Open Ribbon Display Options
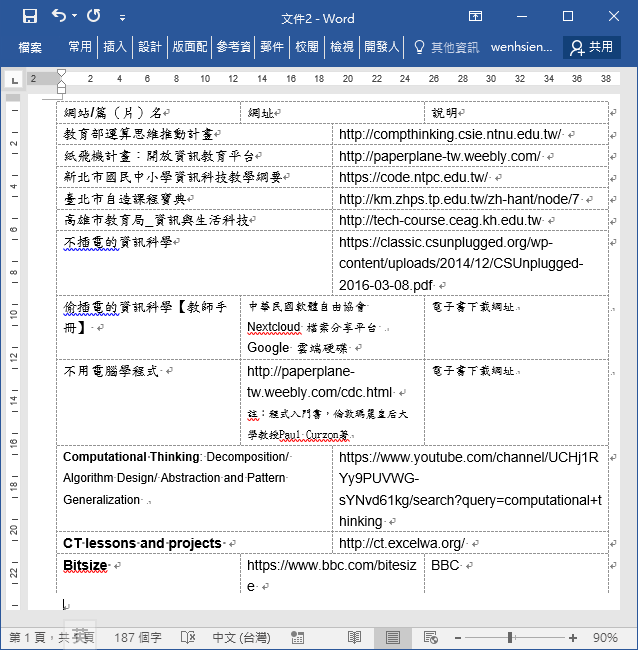 (x=475, y=17)
